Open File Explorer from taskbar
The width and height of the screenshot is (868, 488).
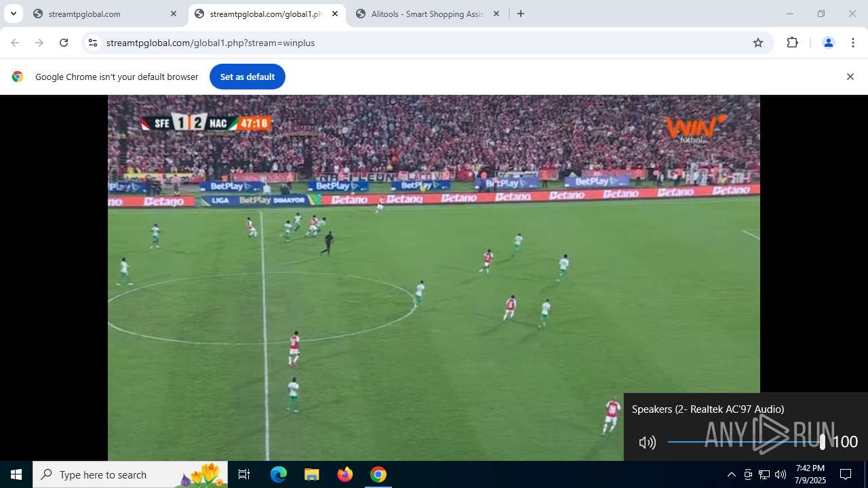tap(311, 474)
